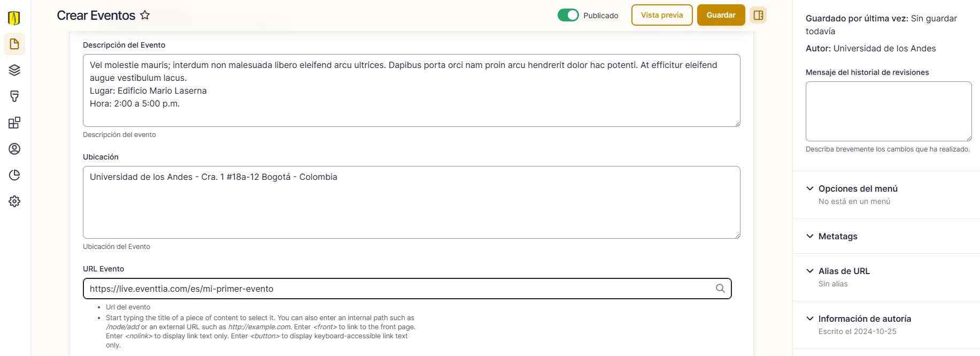Click the revision history message text box

[x=889, y=111]
